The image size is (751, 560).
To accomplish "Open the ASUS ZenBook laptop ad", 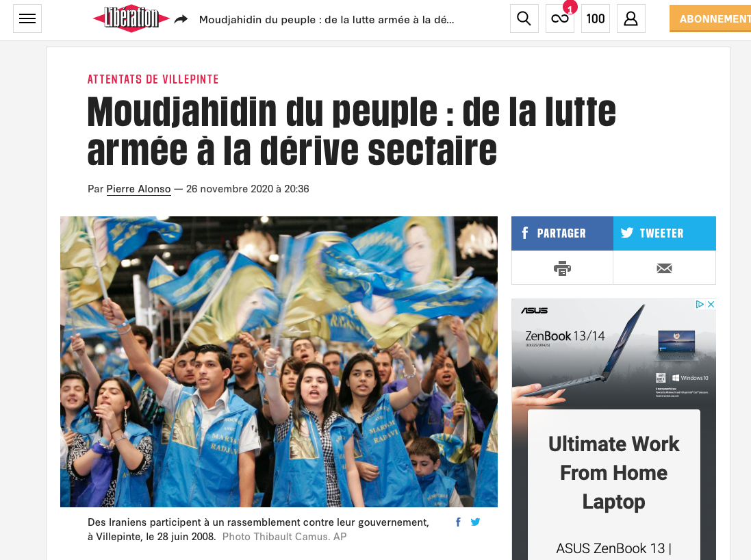I will pos(613,429).
